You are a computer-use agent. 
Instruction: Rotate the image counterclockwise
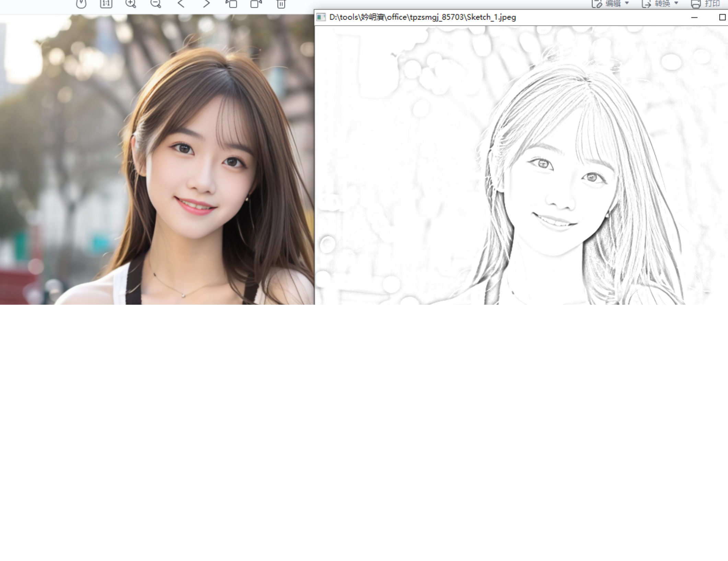(231, 4)
